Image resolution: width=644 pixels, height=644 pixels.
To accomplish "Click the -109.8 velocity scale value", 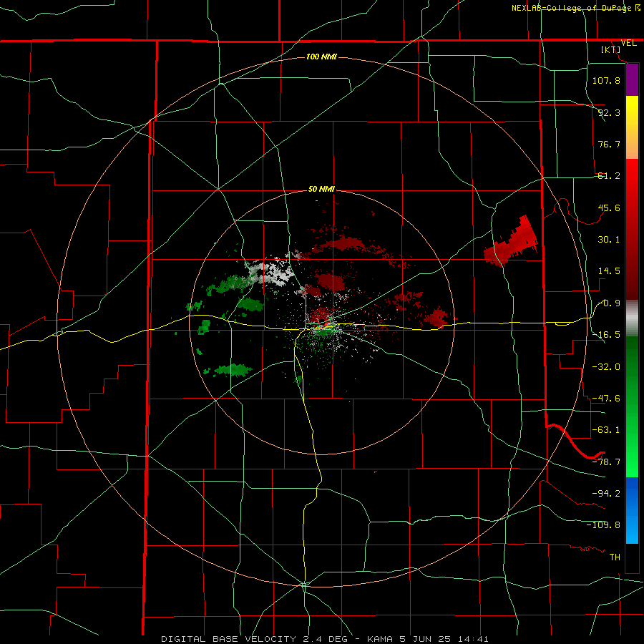I will (x=603, y=525).
